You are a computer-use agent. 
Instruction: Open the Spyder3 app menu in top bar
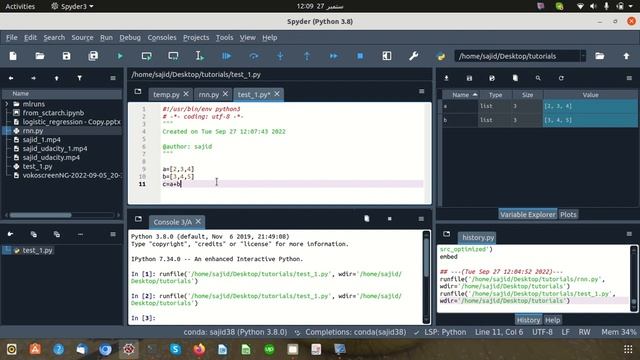[x=72, y=6]
